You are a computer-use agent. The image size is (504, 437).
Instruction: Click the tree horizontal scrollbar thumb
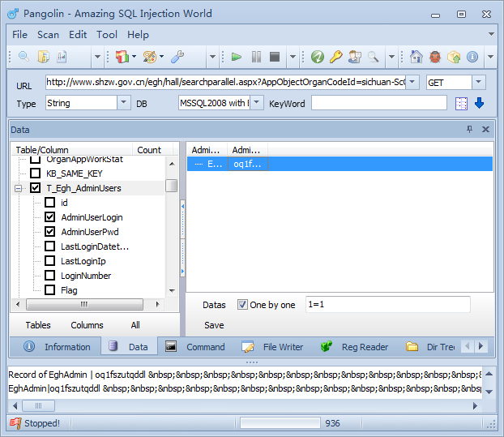click(x=84, y=304)
